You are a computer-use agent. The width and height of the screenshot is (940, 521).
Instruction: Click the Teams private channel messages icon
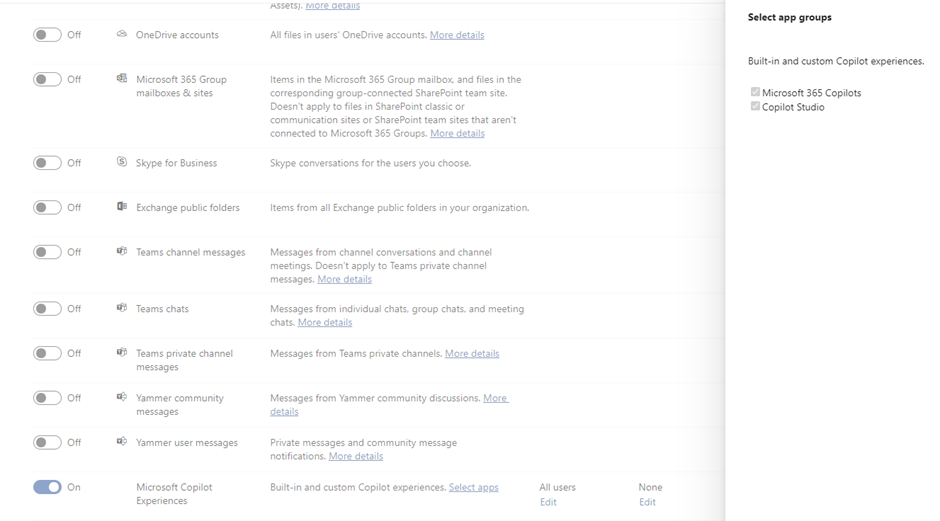pos(122,352)
